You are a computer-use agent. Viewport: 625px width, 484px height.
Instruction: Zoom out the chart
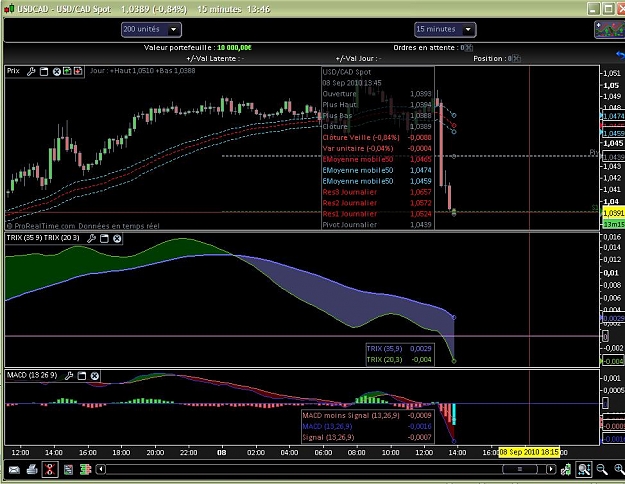[x=602, y=470]
